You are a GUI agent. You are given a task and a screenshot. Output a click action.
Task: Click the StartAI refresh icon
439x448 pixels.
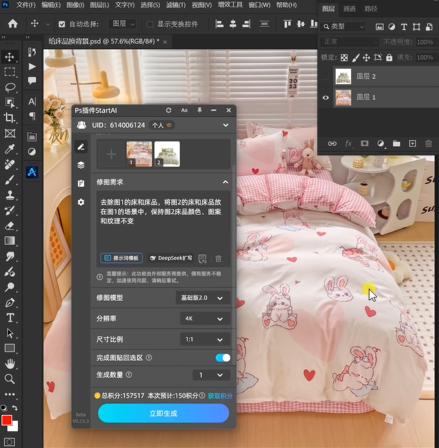(168, 110)
